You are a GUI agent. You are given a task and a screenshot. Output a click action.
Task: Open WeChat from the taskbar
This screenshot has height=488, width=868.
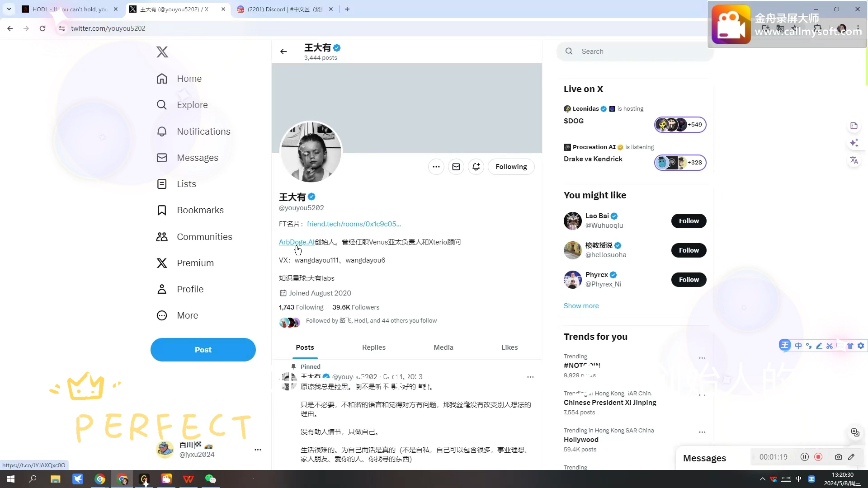211,479
